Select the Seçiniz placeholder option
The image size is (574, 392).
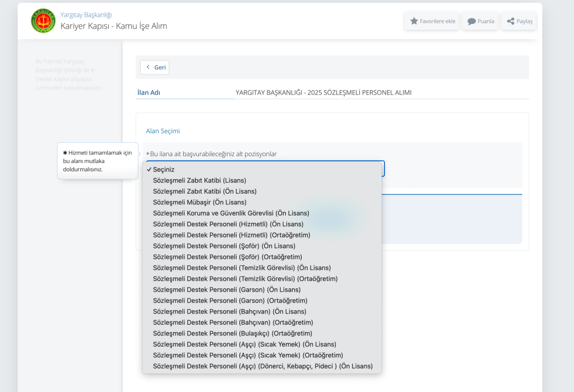pos(164,169)
